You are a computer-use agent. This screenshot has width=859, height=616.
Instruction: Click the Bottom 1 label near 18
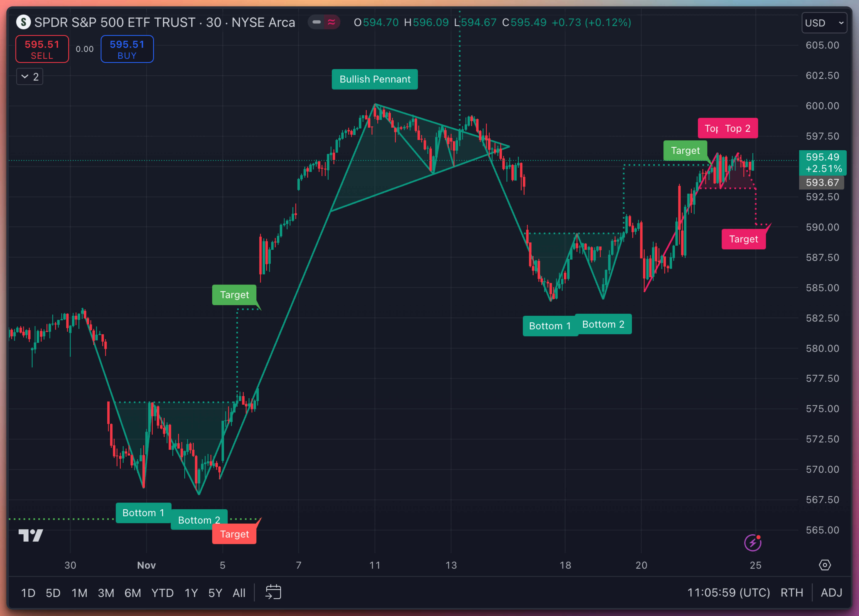pyautogui.click(x=550, y=326)
